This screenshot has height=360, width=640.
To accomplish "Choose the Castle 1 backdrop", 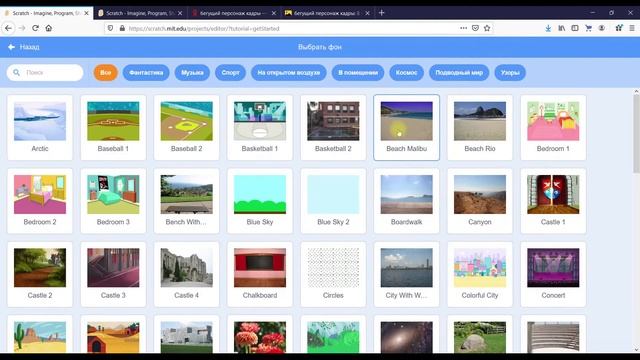I will pos(553,201).
